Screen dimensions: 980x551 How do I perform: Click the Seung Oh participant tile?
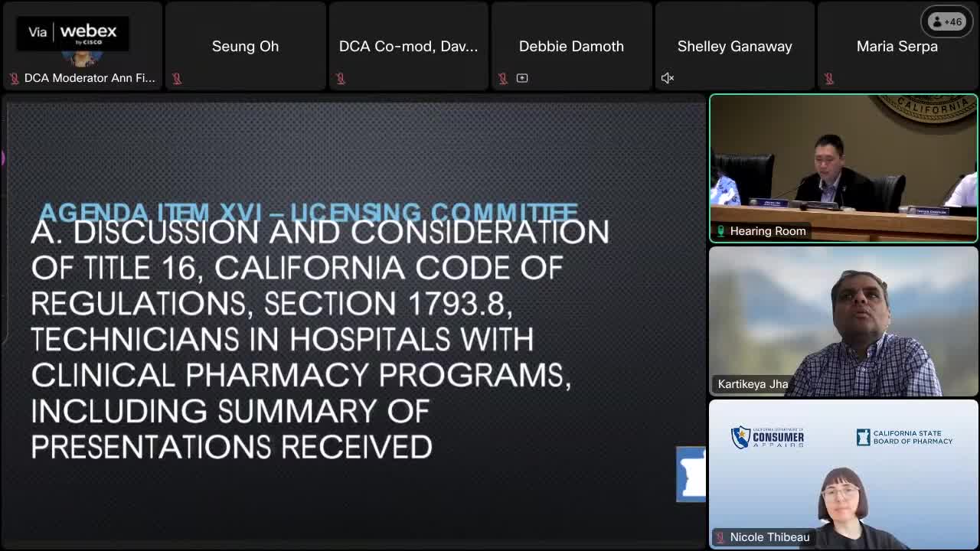point(245,46)
